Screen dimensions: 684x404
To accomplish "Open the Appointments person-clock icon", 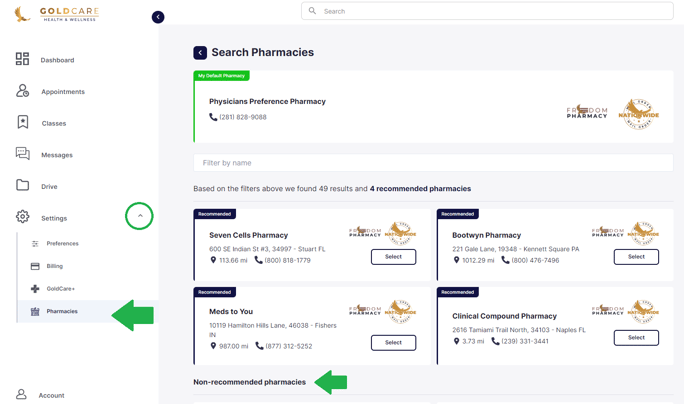I will pyautogui.click(x=22, y=91).
